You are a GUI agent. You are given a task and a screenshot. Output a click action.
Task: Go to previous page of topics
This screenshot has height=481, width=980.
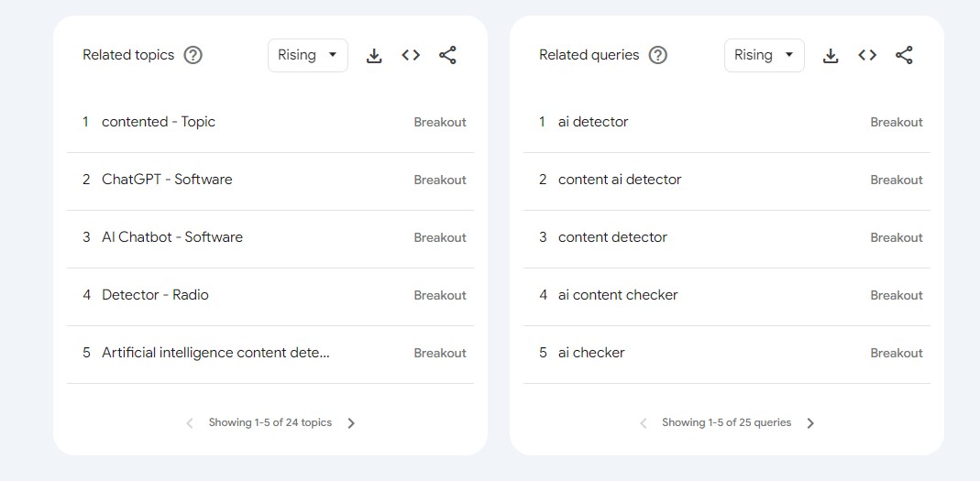coord(190,423)
